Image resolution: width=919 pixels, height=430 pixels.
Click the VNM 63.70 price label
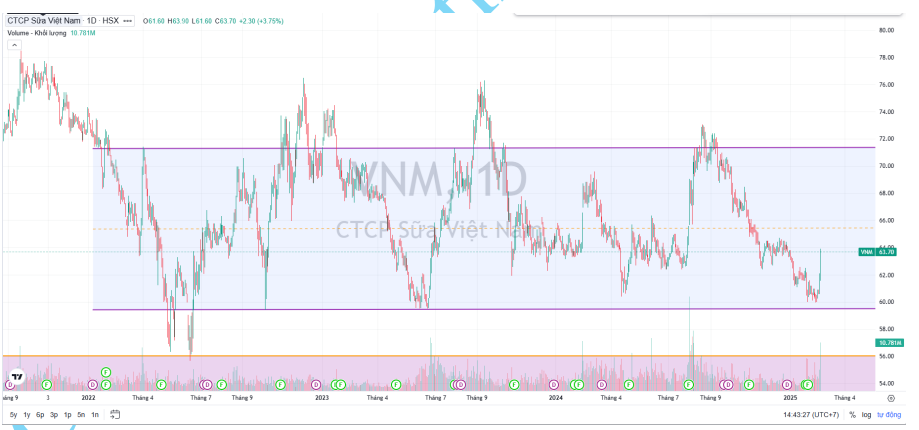[x=877, y=252]
